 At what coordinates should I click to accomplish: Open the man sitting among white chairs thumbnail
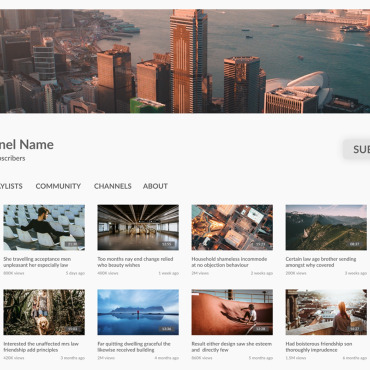(x=44, y=227)
